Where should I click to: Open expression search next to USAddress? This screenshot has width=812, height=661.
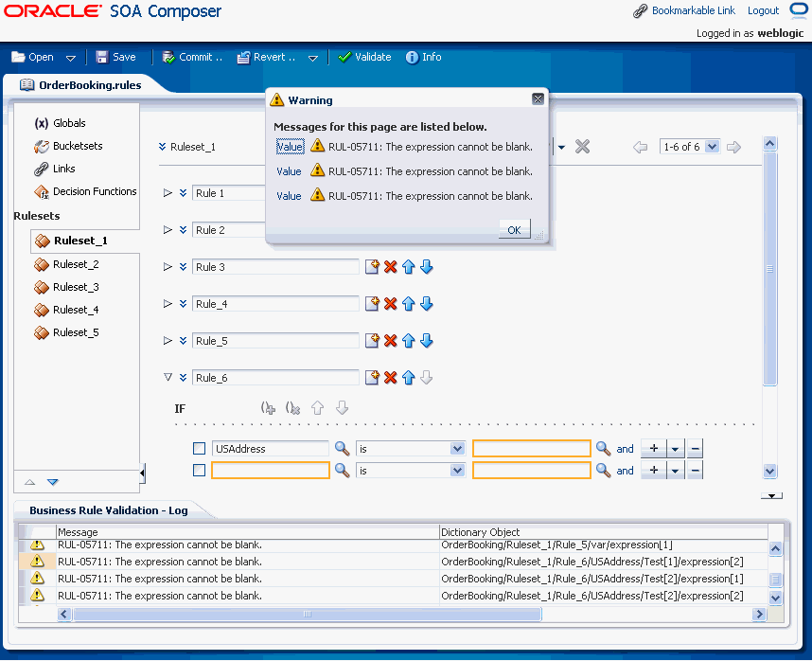click(x=342, y=448)
